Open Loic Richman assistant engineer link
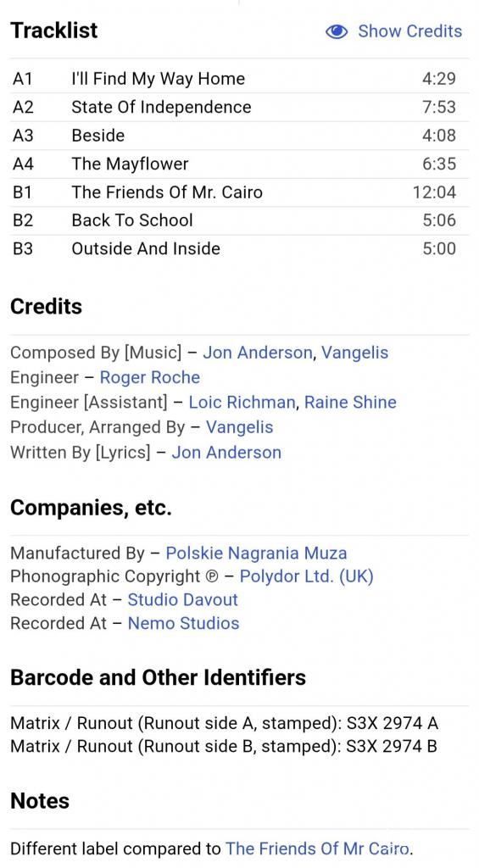The width and height of the screenshot is (479, 868). tap(242, 403)
